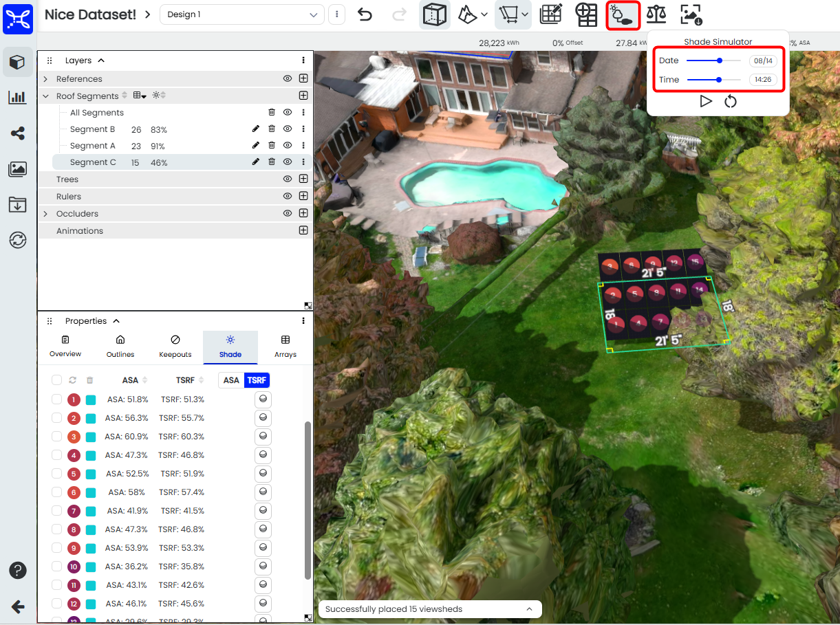Click the Date slider handle
This screenshot has width=840, height=625.
[x=720, y=61]
